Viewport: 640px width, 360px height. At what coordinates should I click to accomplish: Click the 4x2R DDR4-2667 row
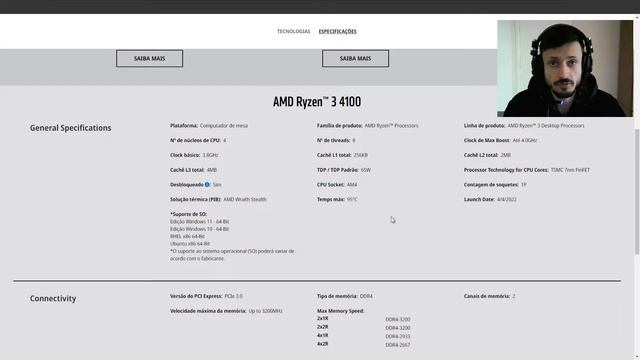[364, 344]
